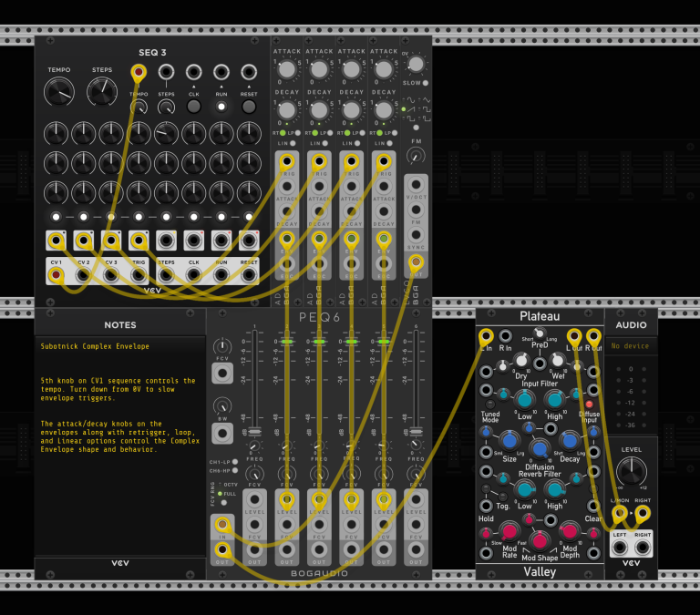Toggle the Plateau Hold button
Screen dimensions: 700x615
coord(486,488)
